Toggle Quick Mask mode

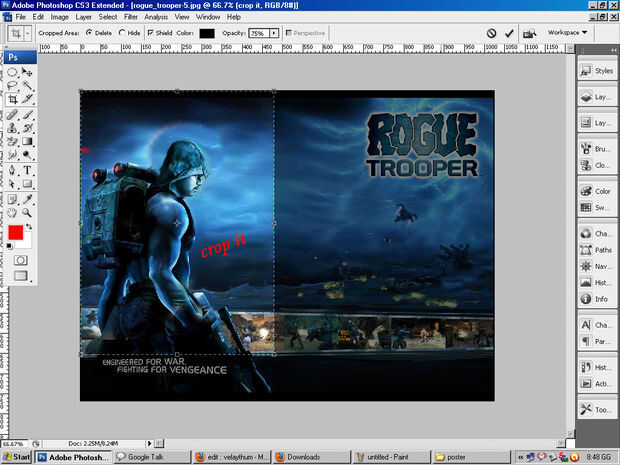pyautogui.click(x=21, y=260)
